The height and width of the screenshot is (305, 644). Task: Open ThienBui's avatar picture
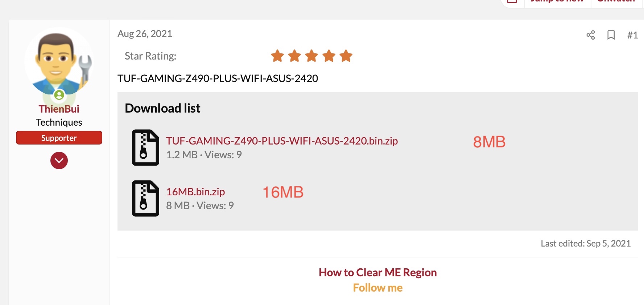(x=58, y=60)
